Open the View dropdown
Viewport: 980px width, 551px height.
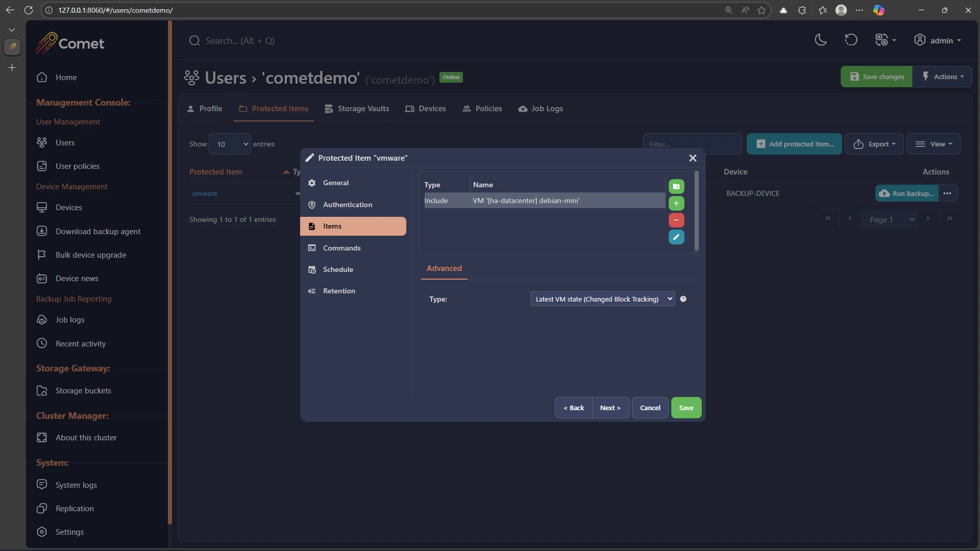click(934, 144)
